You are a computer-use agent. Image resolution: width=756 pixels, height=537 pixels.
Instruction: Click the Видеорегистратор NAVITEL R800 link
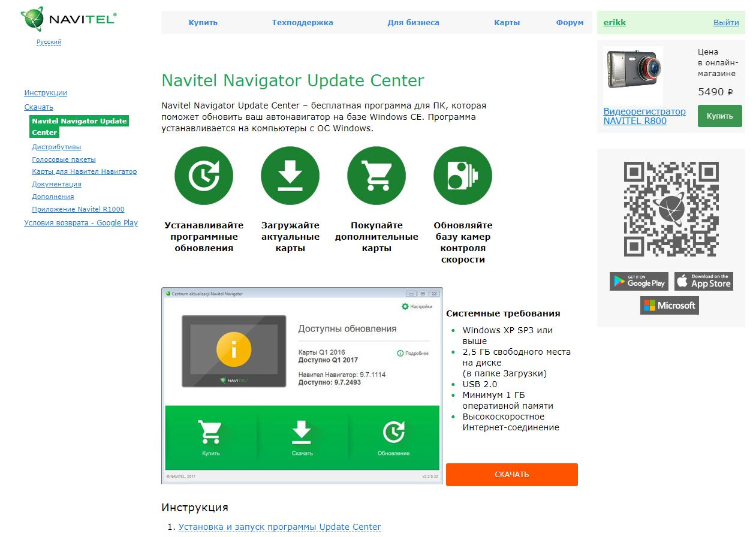(x=644, y=116)
